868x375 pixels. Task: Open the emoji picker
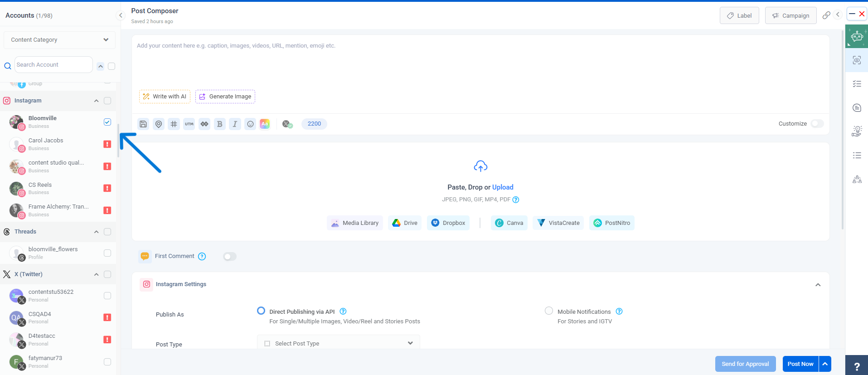[x=250, y=124]
